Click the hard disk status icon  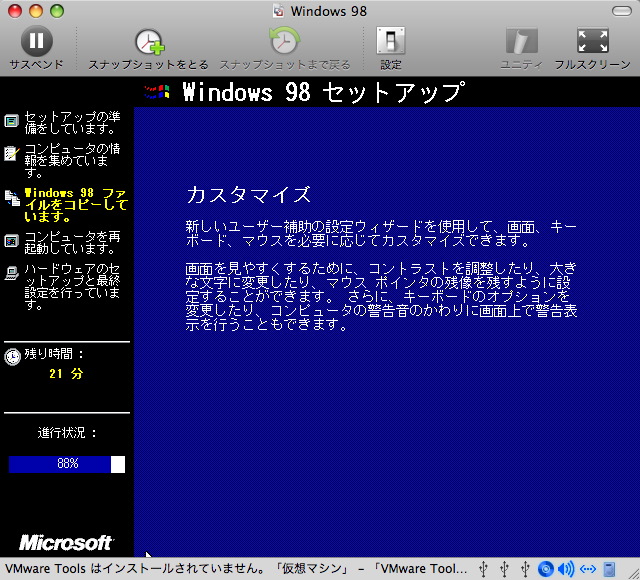pyautogui.click(x=609, y=569)
